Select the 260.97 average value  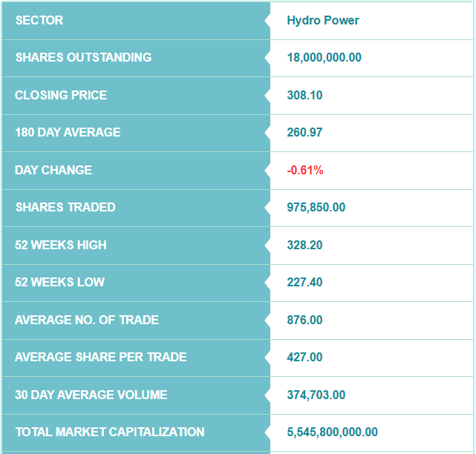click(x=304, y=132)
